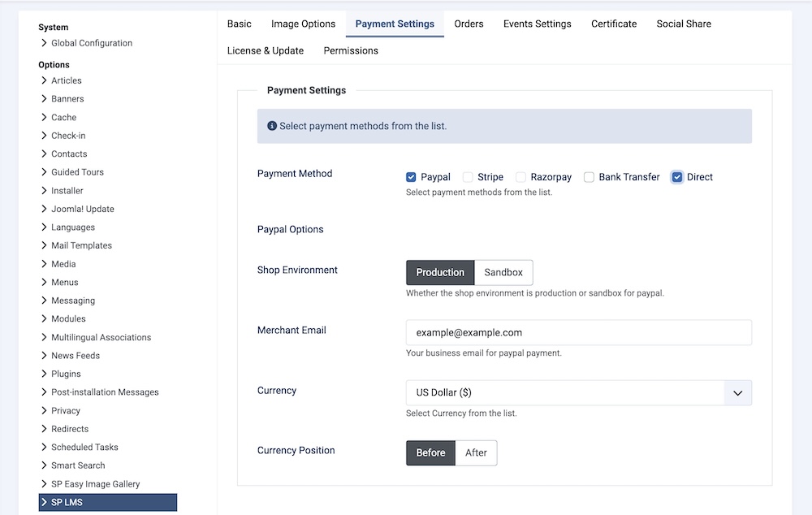Click the chevron icon beside Plugins
812x515 pixels.
point(44,374)
